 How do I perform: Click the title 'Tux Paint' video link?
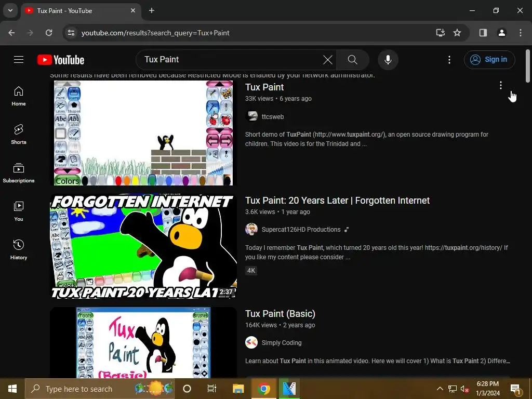(x=264, y=87)
